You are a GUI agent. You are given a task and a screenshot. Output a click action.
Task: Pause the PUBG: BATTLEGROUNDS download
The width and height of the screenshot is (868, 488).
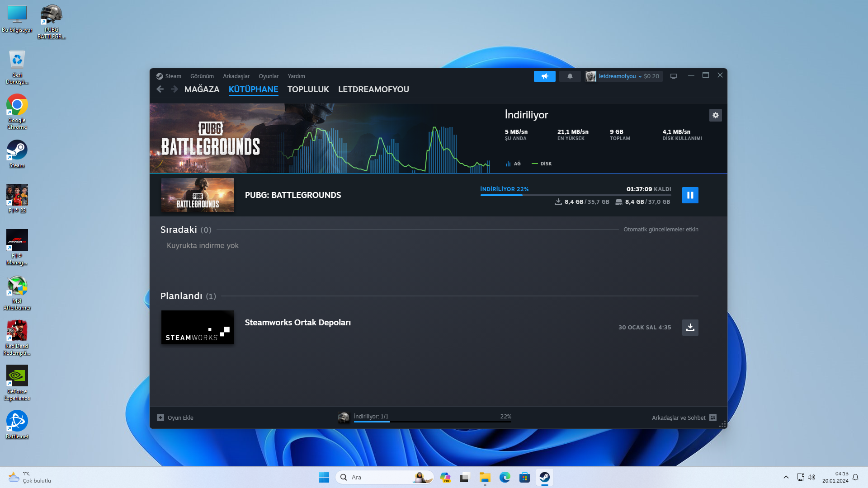690,195
